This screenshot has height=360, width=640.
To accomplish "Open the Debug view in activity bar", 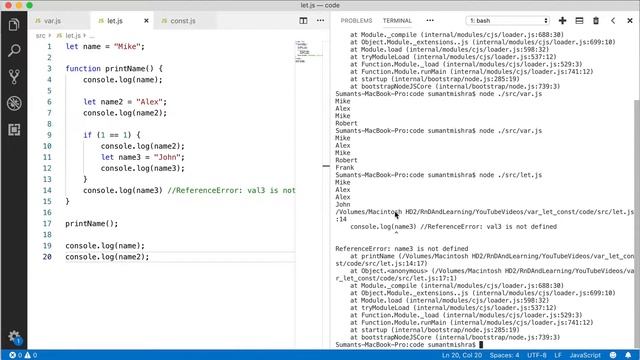I will [x=14, y=103].
